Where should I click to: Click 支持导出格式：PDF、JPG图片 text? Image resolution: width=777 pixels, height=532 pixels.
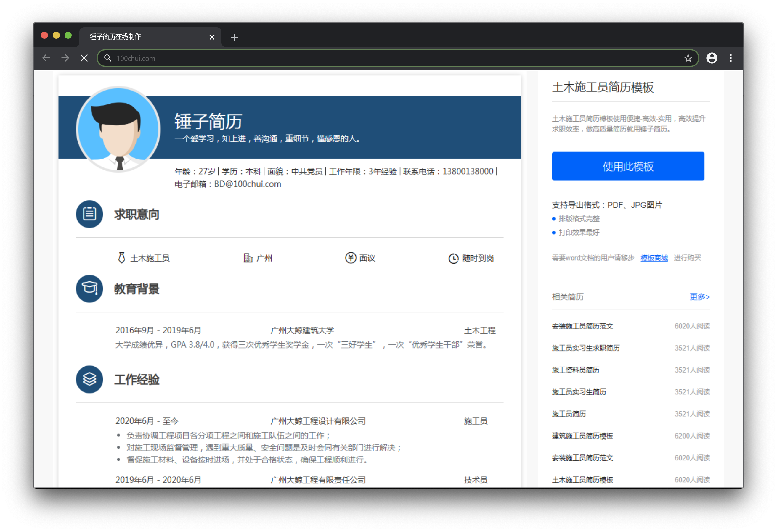pos(607,205)
